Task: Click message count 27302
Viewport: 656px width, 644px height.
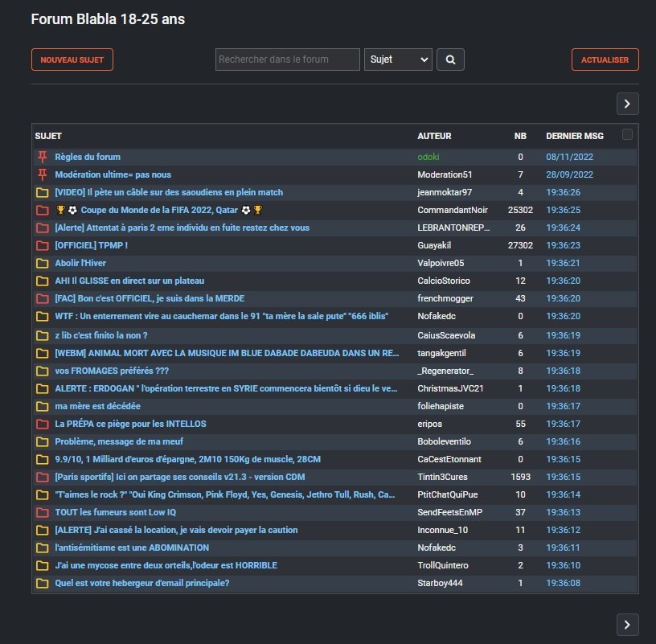Action: pyautogui.click(x=520, y=245)
